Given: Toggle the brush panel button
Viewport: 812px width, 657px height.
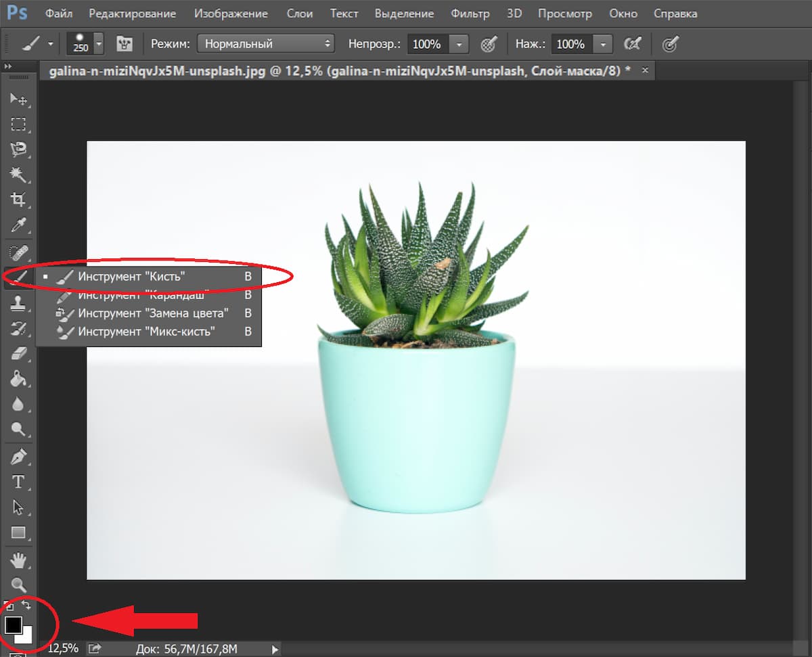Looking at the screenshot, I should [124, 44].
